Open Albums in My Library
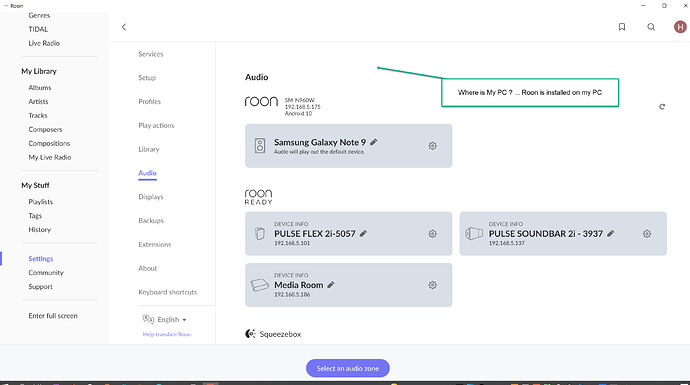The image size is (690, 385). 40,88
